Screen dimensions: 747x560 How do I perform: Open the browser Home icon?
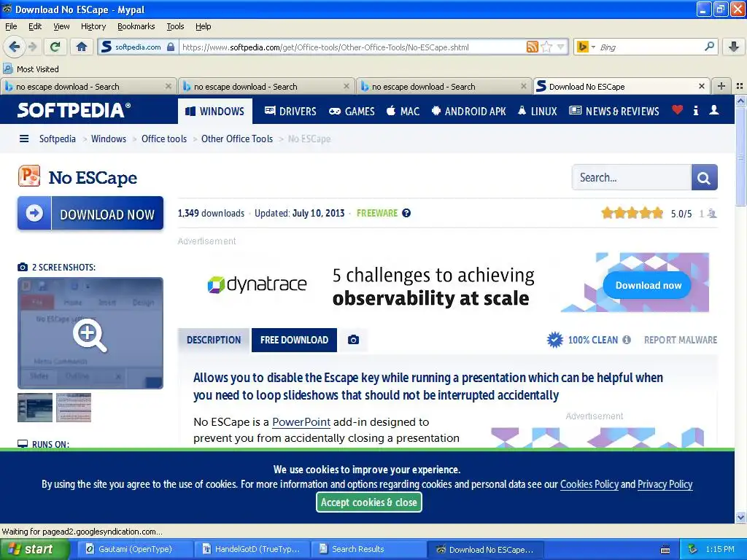(82, 47)
